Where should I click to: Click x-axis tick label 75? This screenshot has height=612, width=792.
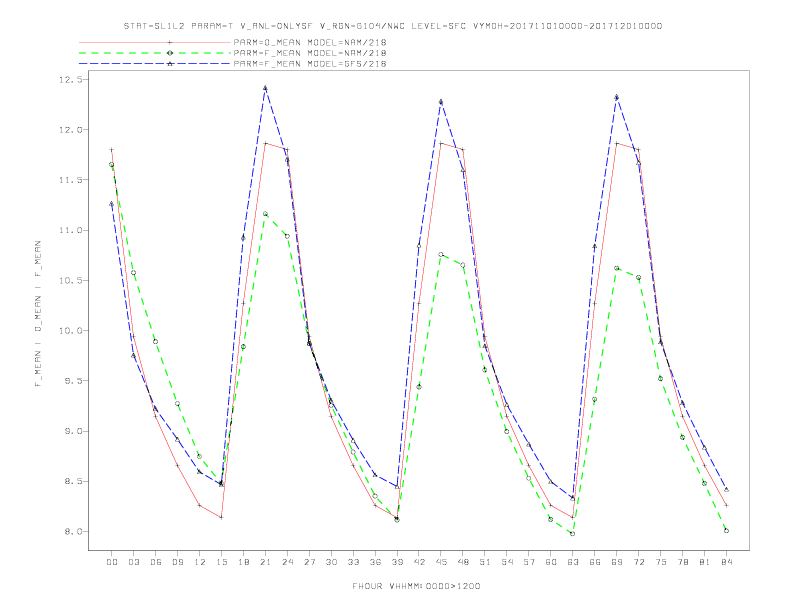pyautogui.click(x=661, y=562)
